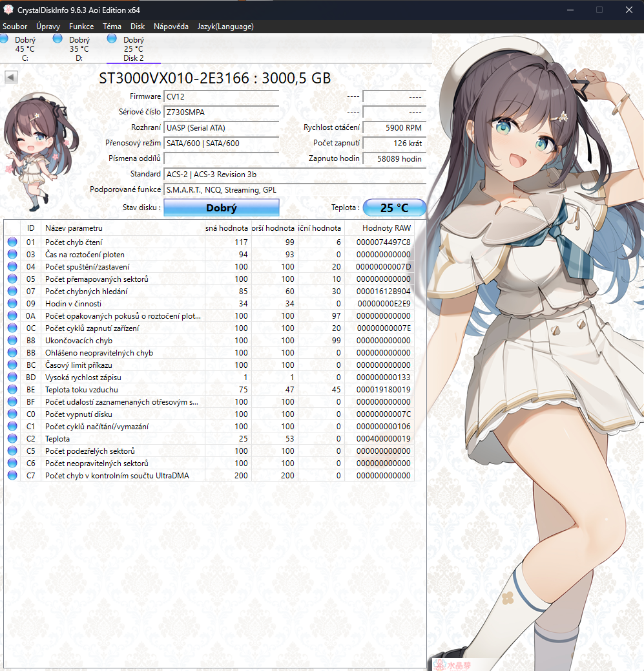This screenshot has width=644, height=671.
Task: Click the blue health orb above drive C:
Action: [x=4, y=39]
